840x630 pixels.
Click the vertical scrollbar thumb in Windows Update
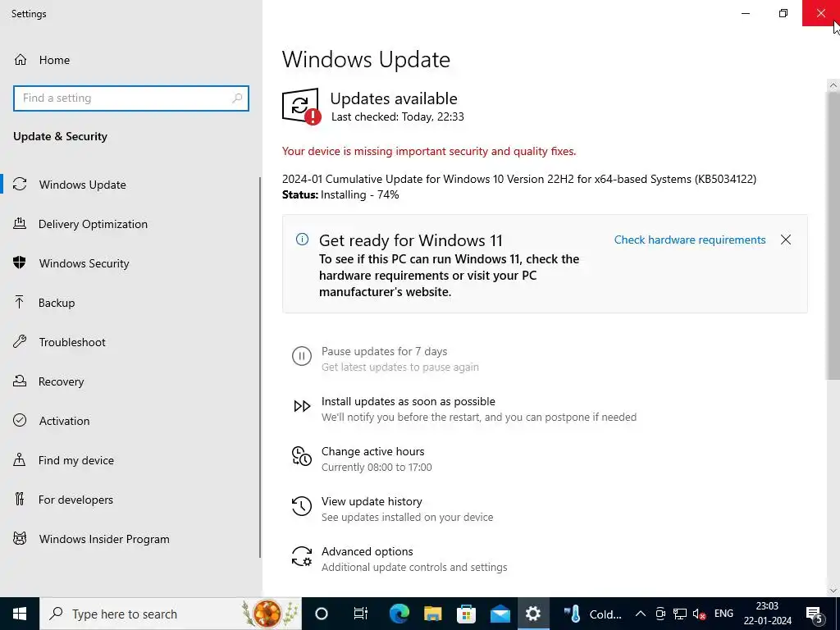(x=833, y=235)
